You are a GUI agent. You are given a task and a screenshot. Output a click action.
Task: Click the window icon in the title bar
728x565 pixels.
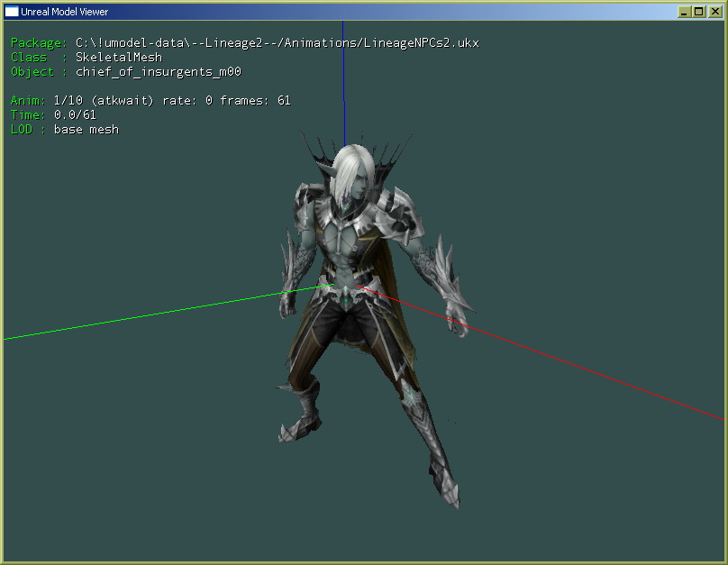tap(12, 12)
